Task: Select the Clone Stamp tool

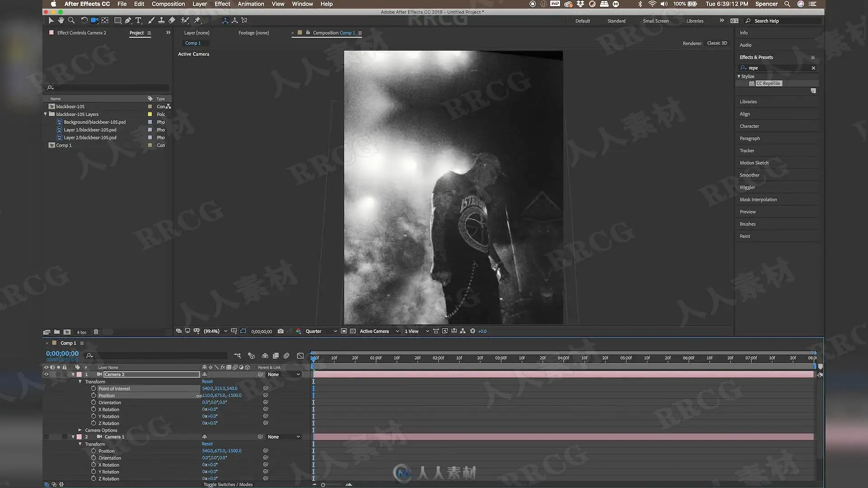Action: point(161,20)
